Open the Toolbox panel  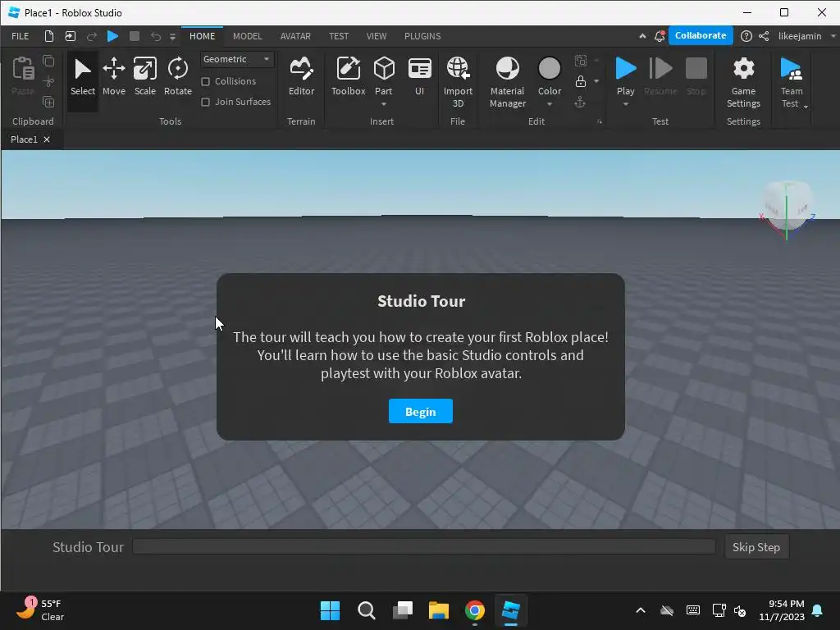click(348, 78)
